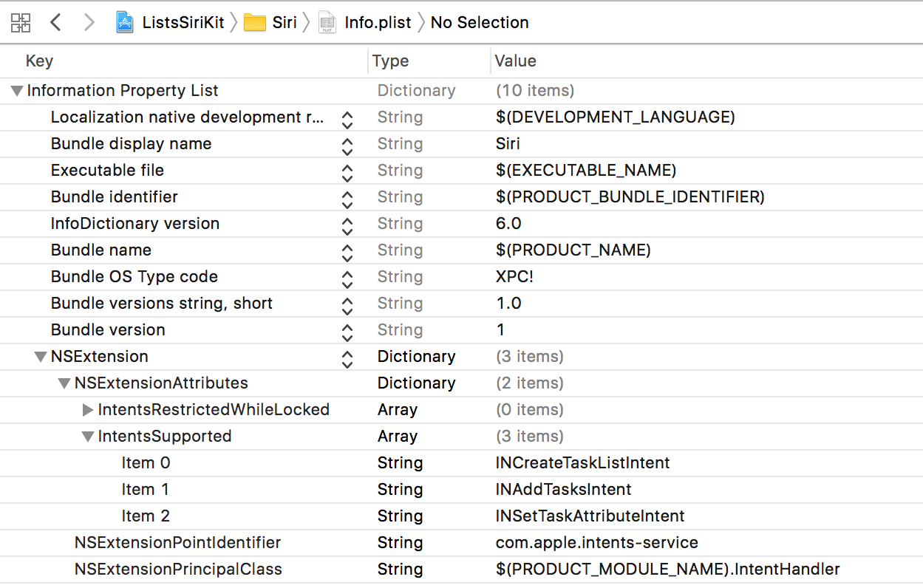Screen dimensions: 923x588
Task: Click the Key column header
Action: pyautogui.click(x=39, y=61)
